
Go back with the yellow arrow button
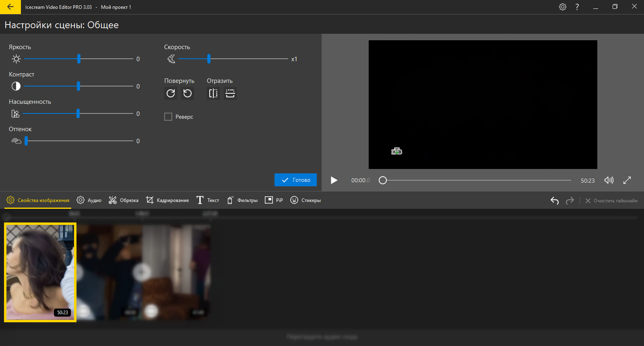point(10,7)
